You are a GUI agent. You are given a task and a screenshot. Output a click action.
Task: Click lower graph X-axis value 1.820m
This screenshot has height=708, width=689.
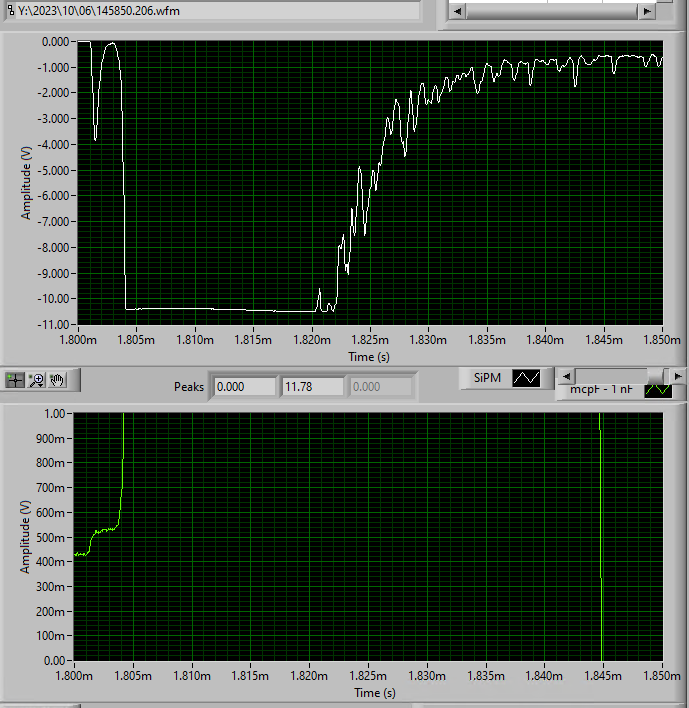pos(309,676)
